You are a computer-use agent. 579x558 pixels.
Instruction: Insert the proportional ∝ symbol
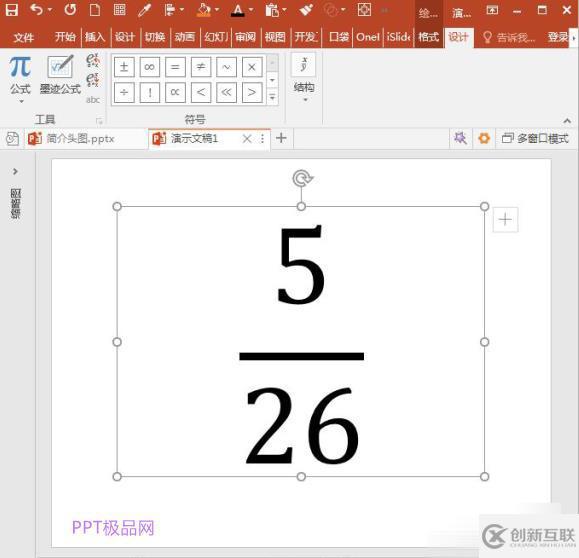click(175, 92)
